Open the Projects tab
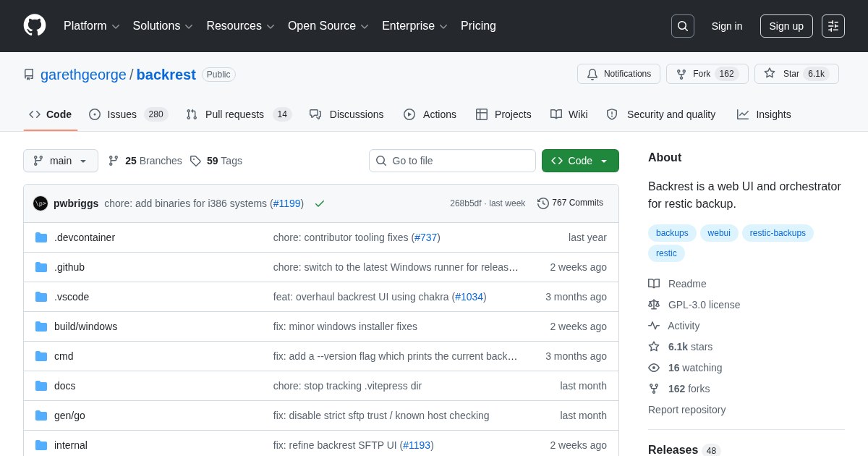Screen dimensions: 868x456 (x=503, y=114)
